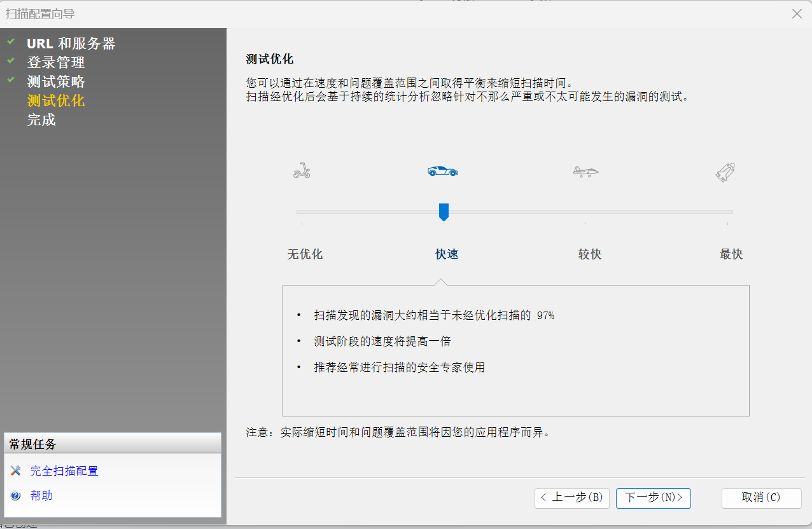The image size is (812, 529).
Task: Choose the 最快 optimization label
Action: point(731,254)
